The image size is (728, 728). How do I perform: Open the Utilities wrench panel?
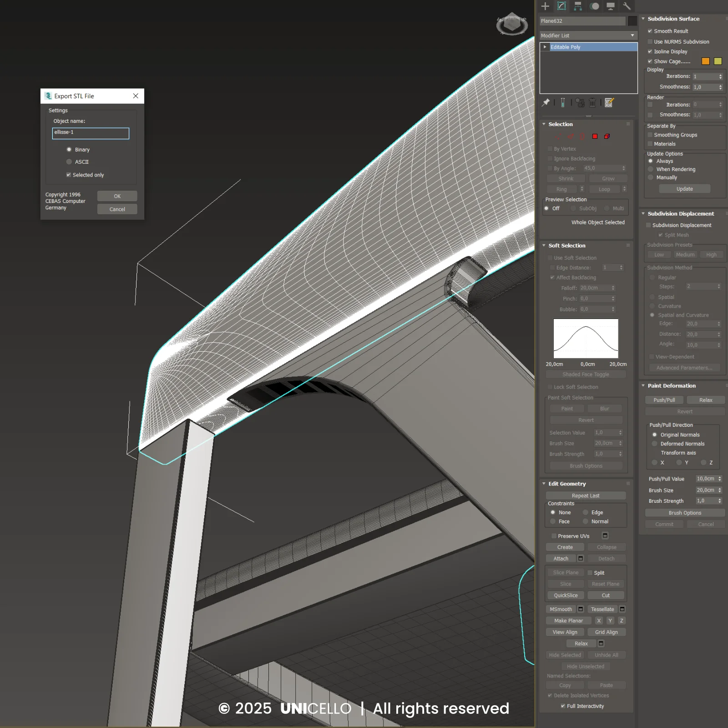click(x=627, y=6)
